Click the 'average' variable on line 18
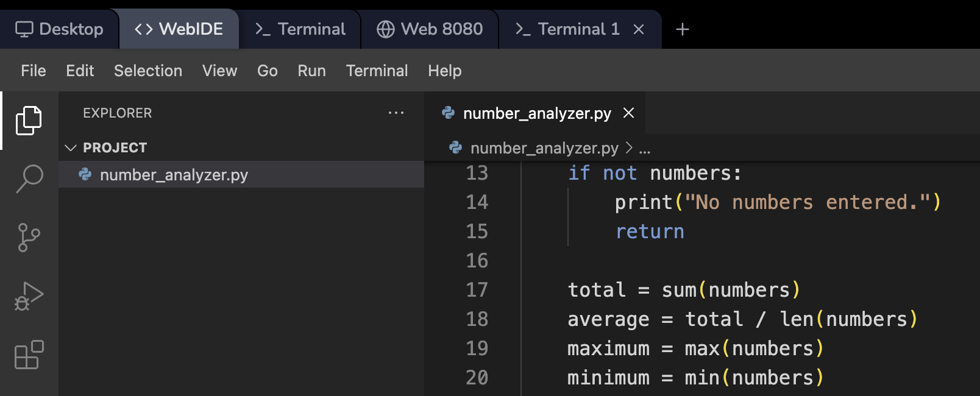The width and height of the screenshot is (980, 396). click(608, 319)
